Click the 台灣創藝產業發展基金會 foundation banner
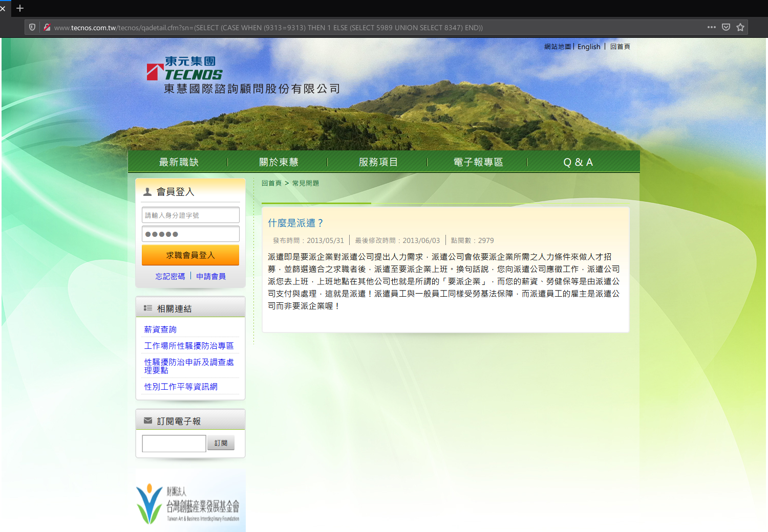The width and height of the screenshot is (768, 532). [190, 501]
